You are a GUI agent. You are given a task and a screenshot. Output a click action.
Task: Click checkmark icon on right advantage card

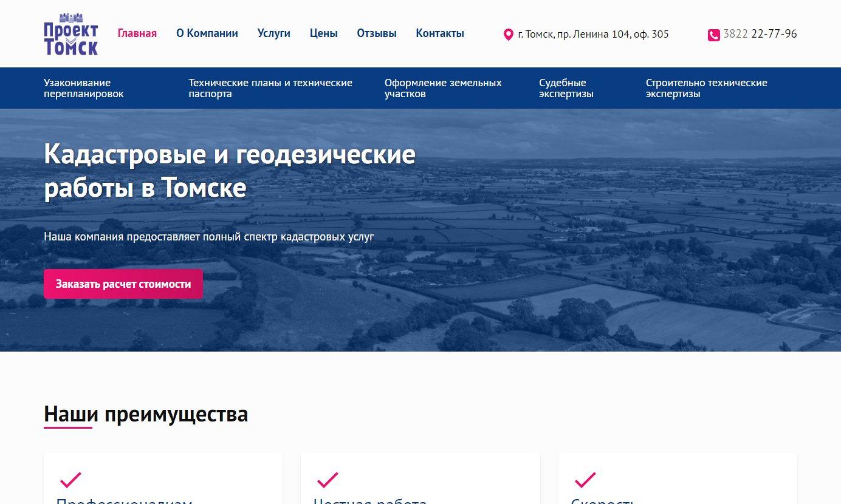point(585,480)
